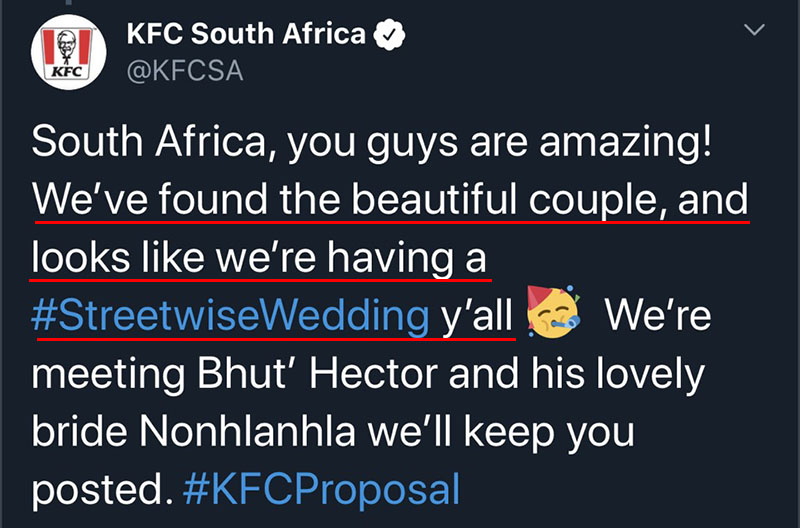Expand the tweet options chevron
The width and height of the screenshot is (800, 528).
point(754,30)
